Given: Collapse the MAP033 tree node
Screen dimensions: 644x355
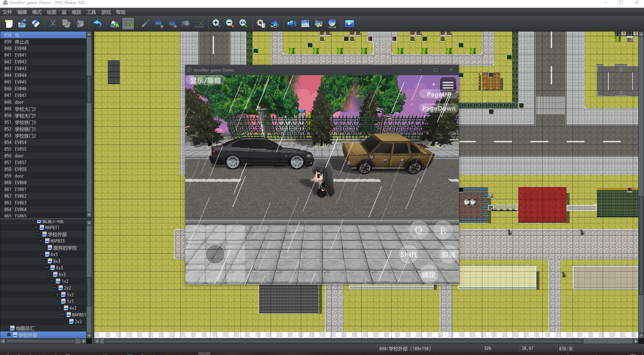Looking at the screenshot, I should (x=41, y=241).
